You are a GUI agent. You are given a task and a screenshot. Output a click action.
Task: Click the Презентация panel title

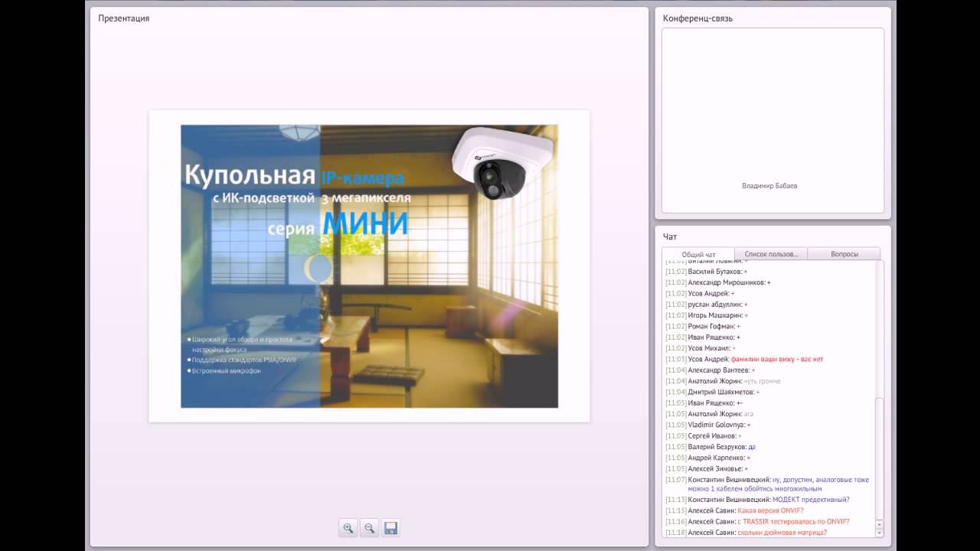123,18
